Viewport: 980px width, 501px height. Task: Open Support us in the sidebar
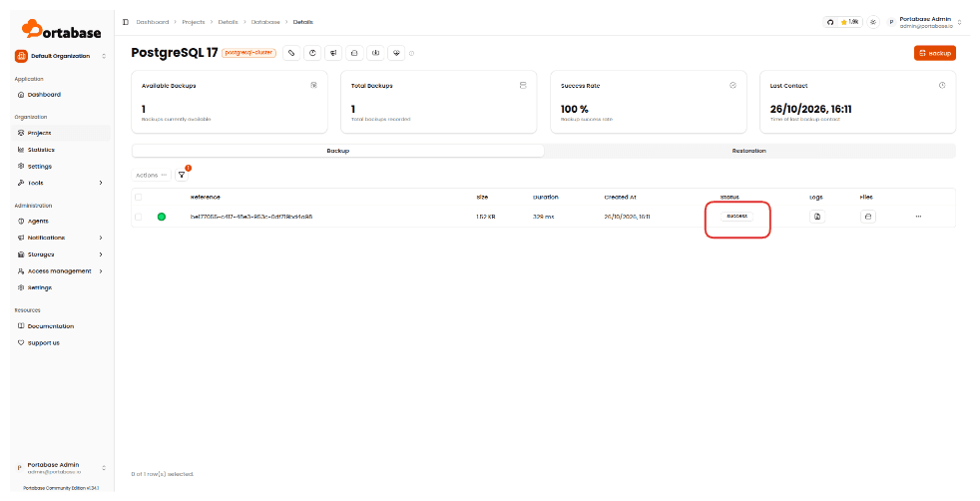click(61, 343)
